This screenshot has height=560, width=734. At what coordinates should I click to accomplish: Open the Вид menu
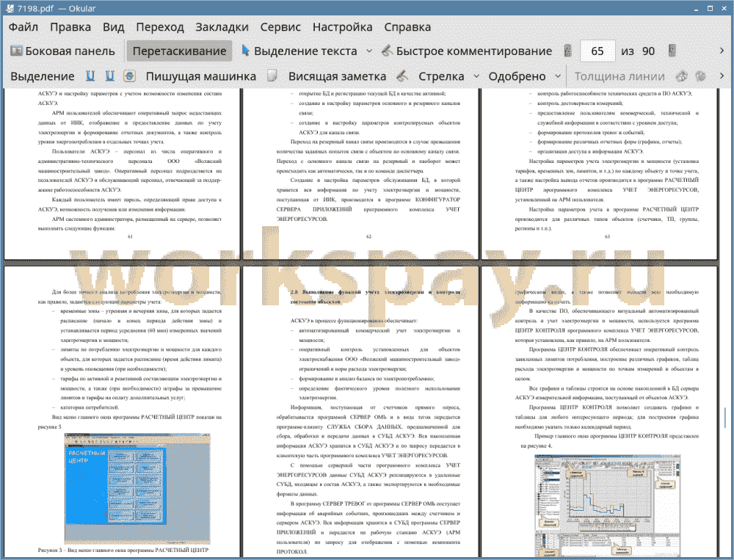(114, 27)
